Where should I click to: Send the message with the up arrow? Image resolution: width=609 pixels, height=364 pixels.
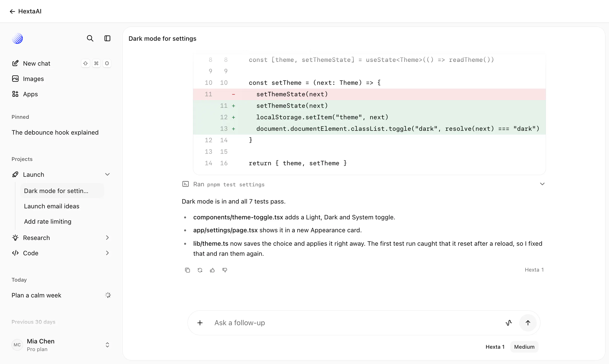pyautogui.click(x=528, y=323)
